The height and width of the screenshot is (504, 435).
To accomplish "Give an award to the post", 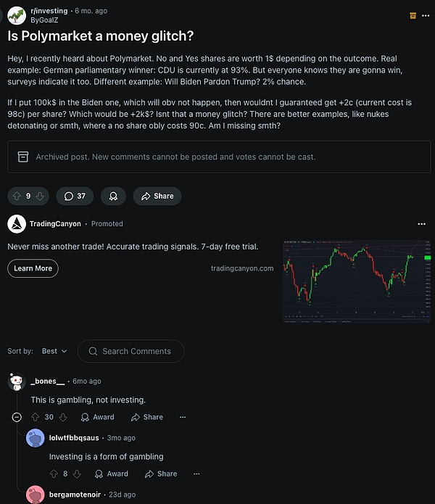I will coord(113,196).
